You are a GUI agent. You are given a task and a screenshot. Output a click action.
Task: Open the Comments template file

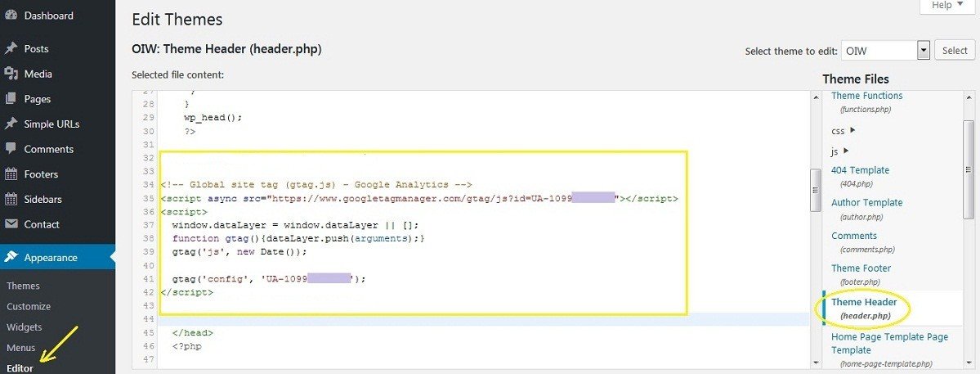click(x=854, y=236)
